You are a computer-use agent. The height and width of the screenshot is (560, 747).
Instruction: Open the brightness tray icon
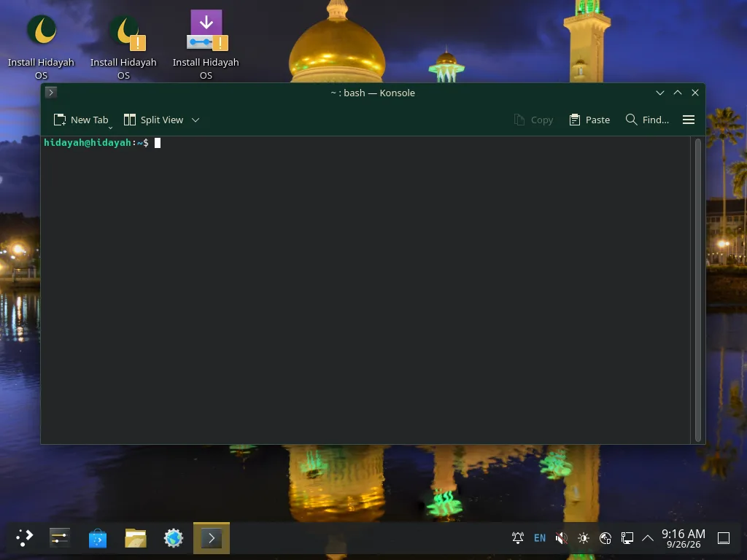pyautogui.click(x=584, y=538)
